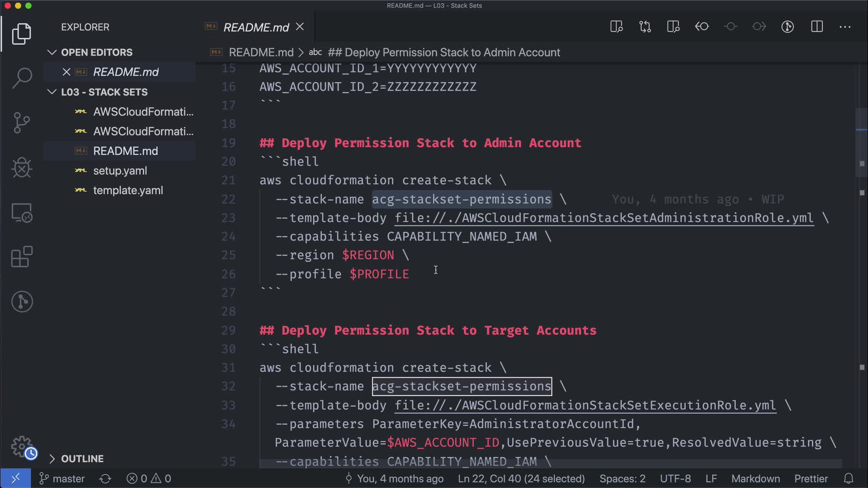This screenshot has height=488, width=868.
Task: Open setup.yaml in the explorer
Action: pyautogui.click(x=120, y=171)
